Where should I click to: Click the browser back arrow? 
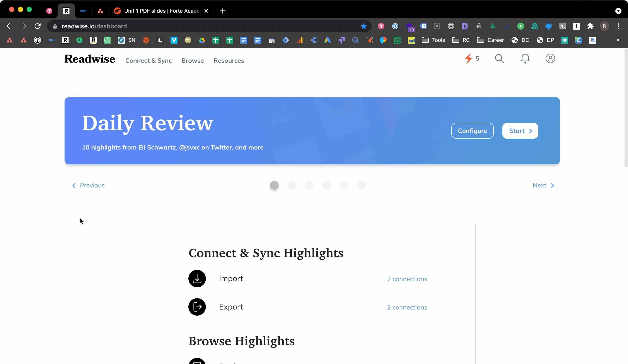9,26
